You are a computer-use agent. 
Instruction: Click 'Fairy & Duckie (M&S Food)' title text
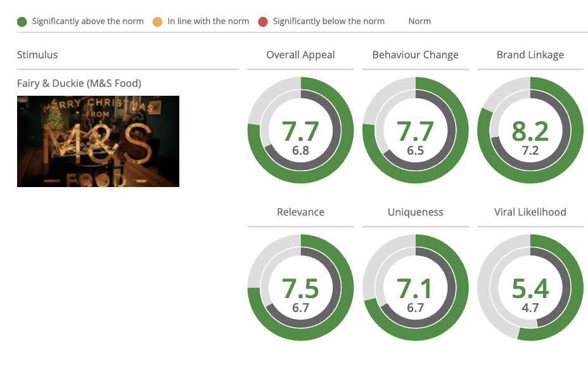coord(79,83)
